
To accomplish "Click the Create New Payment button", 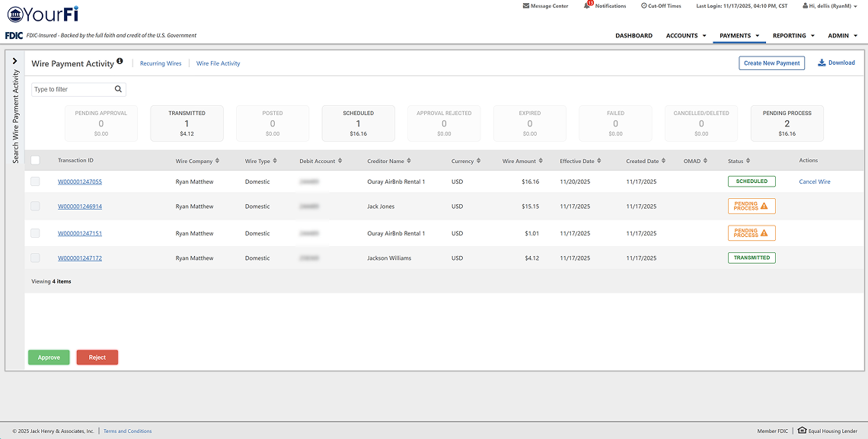I will pyautogui.click(x=771, y=63).
